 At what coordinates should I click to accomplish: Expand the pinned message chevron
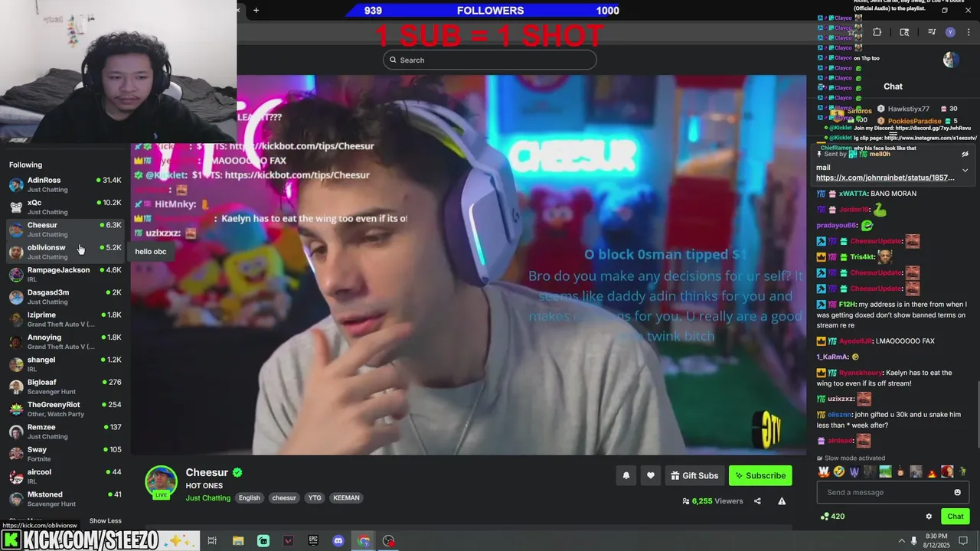(x=965, y=170)
